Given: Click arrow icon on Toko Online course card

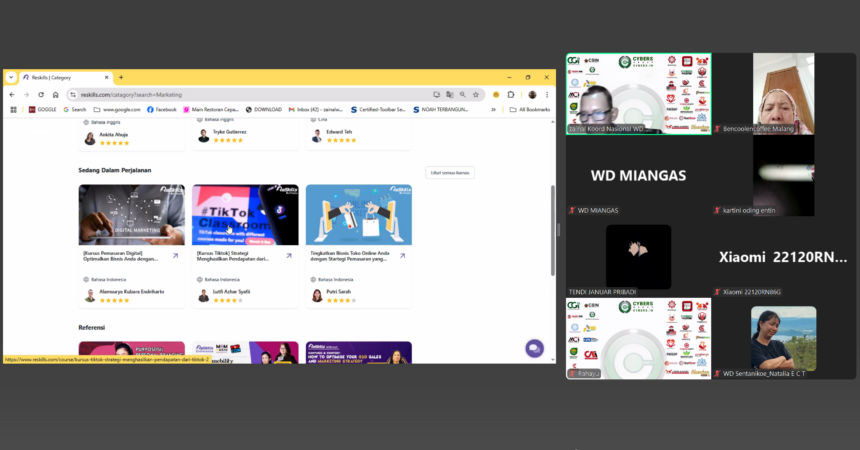Looking at the screenshot, I should tap(403, 256).
